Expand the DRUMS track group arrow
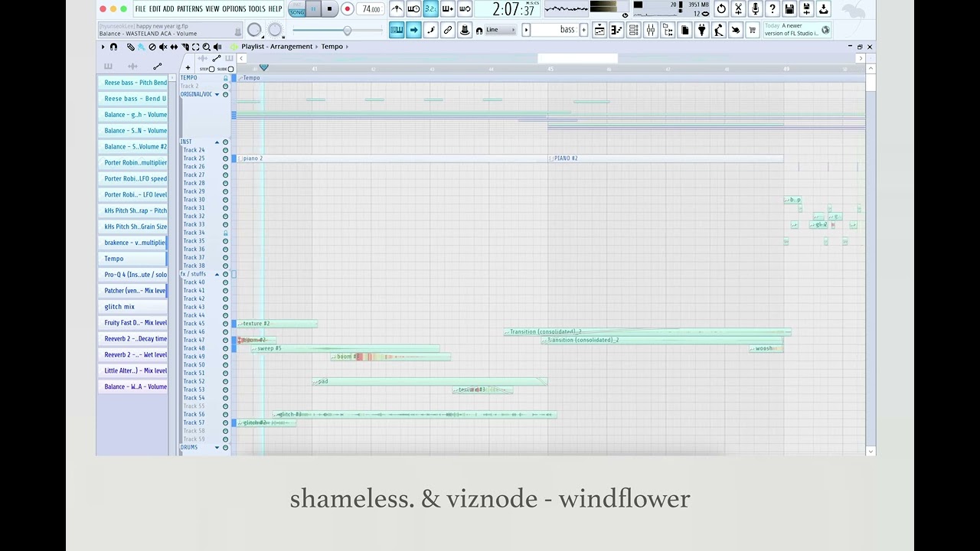This screenshot has height=551, width=980. click(x=217, y=448)
